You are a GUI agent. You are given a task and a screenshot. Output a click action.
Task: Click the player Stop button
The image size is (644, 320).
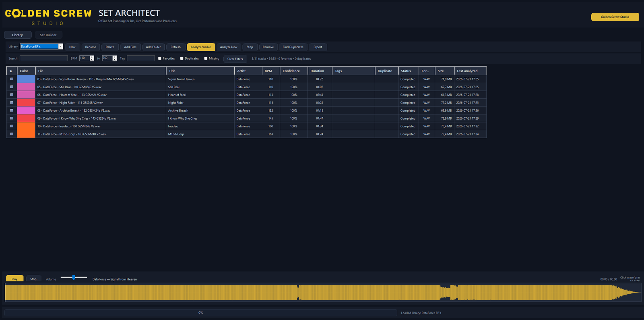[33, 279]
